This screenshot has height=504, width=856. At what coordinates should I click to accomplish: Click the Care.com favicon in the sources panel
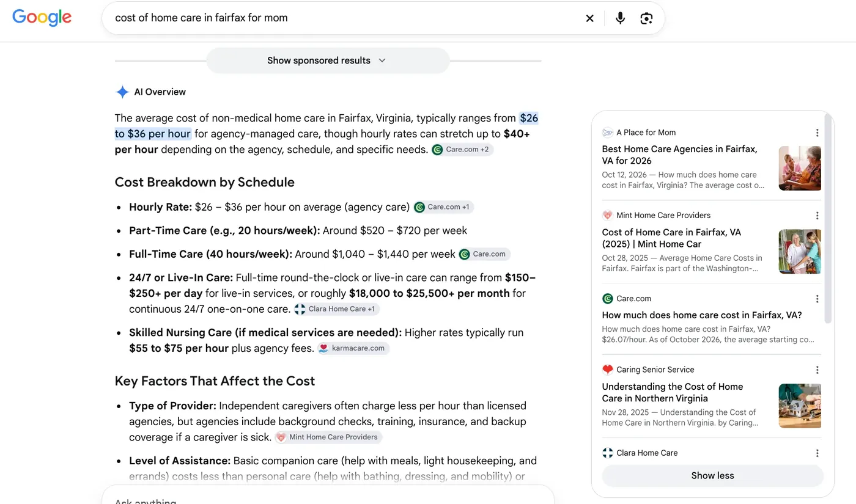coord(607,299)
